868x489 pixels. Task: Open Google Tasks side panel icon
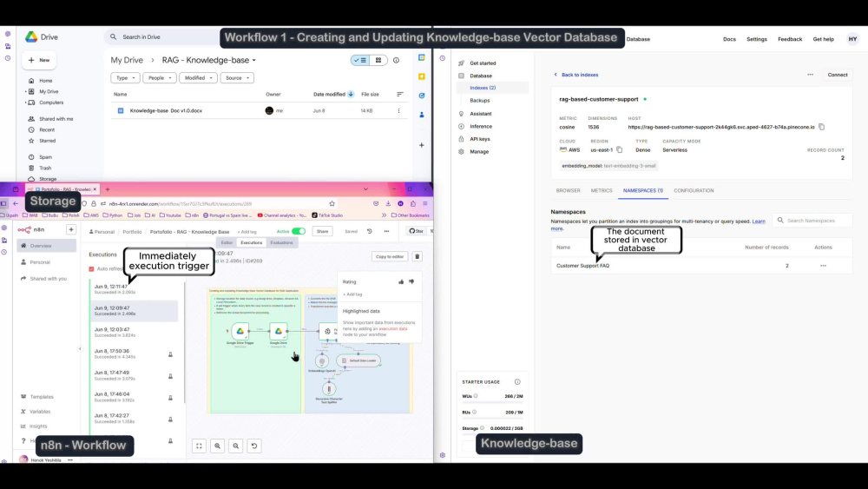click(x=422, y=96)
